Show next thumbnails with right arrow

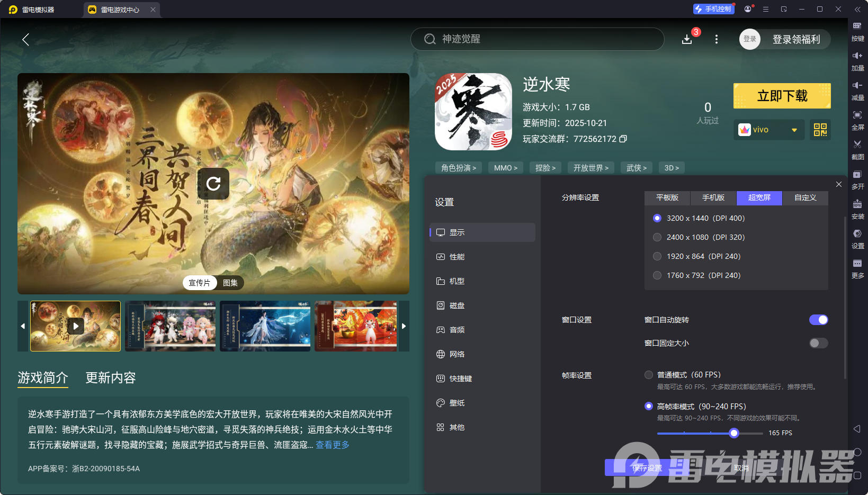[404, 326]
